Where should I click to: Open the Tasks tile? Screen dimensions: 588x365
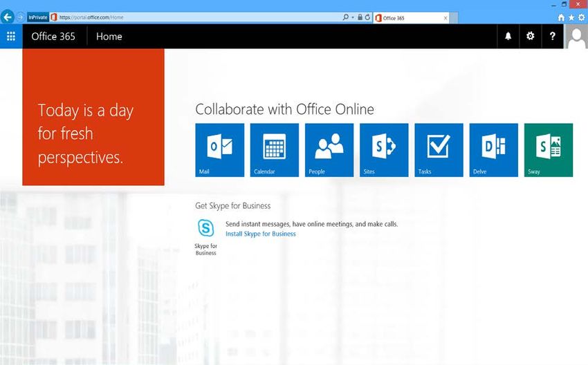pos(439,150)
